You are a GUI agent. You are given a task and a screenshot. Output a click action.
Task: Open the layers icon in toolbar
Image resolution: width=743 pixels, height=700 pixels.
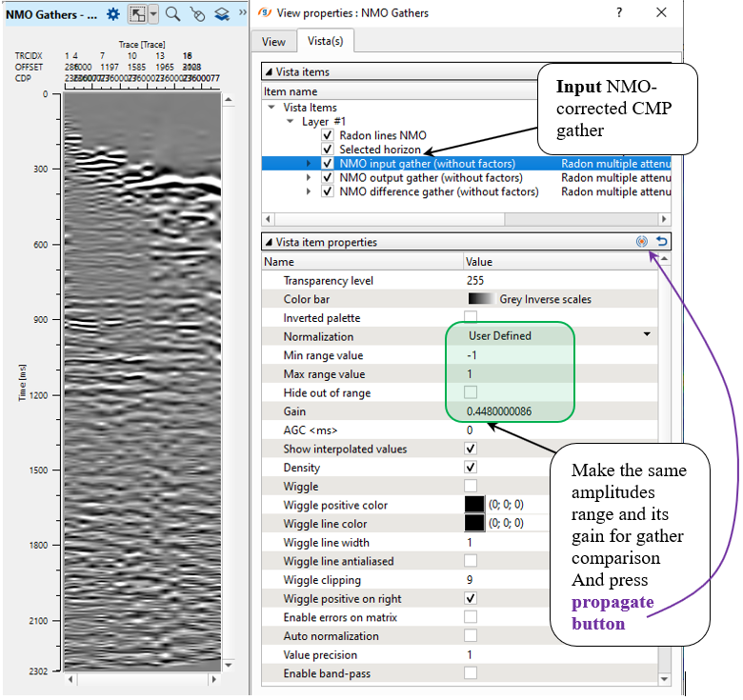221,14
